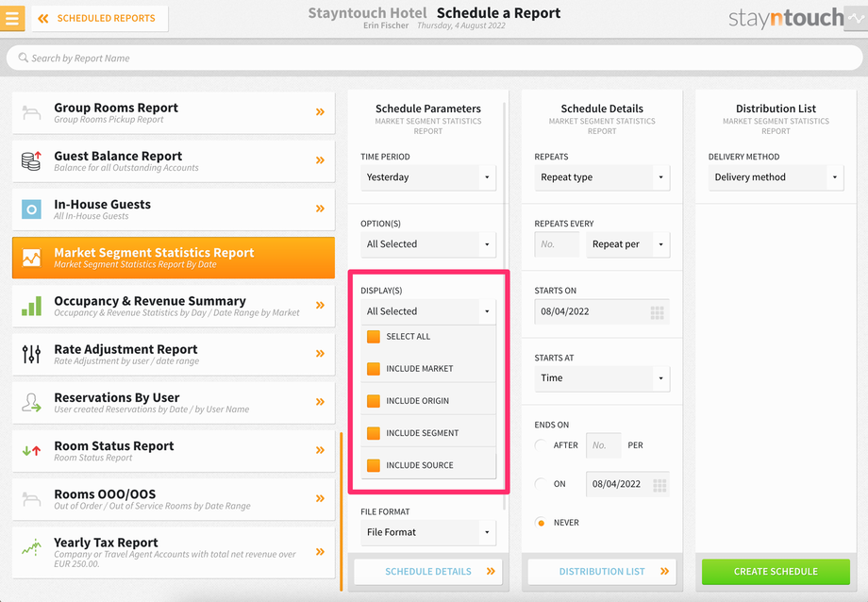Click the Ends On After No. field
Screen dimensions: 868x602
(x=604, y=445)
